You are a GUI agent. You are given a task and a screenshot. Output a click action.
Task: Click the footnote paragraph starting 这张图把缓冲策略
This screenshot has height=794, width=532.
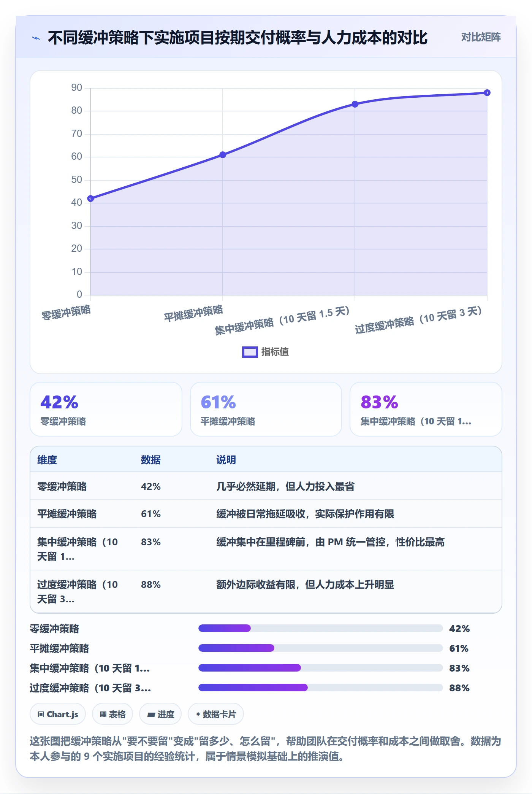tap(265, 749)
